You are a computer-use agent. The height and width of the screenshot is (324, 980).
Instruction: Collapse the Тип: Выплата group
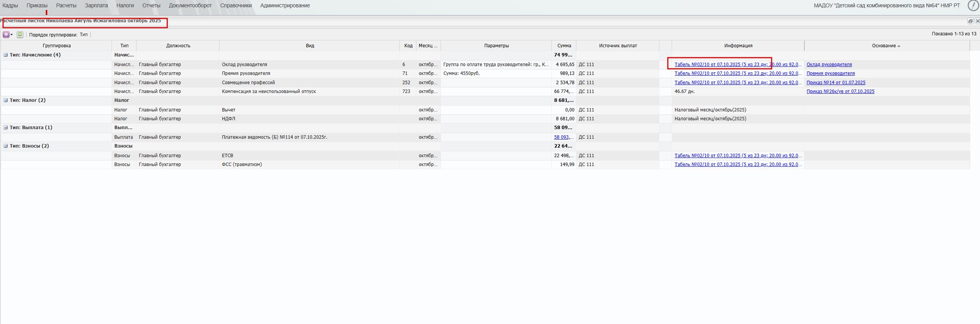(6, 128)
